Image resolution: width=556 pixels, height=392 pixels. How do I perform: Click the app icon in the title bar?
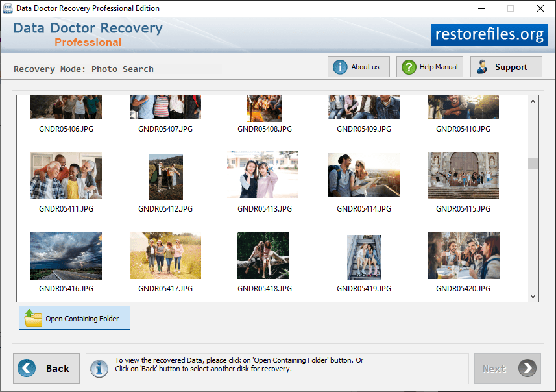pos(7,8)
